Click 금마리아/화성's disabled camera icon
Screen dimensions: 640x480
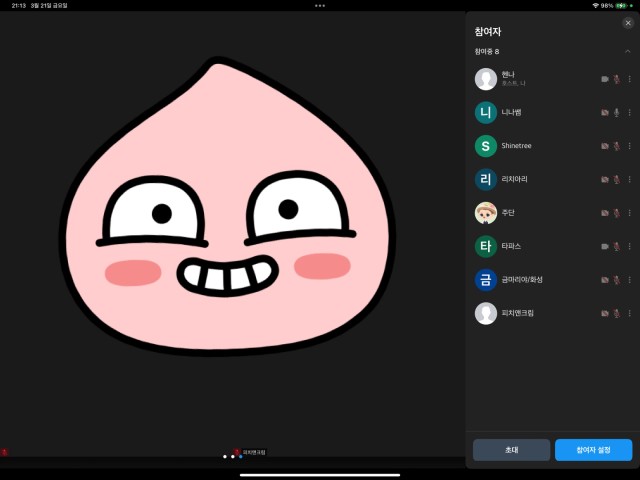tap(604, 280)
